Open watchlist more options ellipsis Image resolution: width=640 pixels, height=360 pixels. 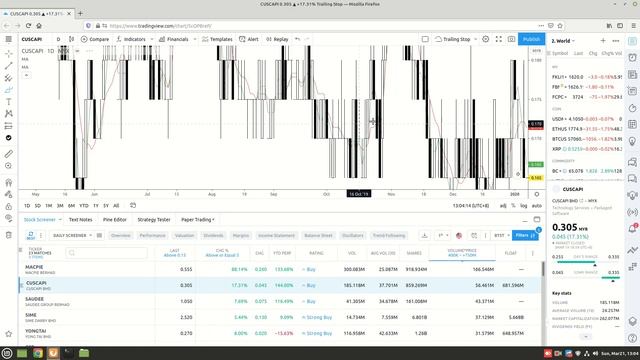coord(616,40)
